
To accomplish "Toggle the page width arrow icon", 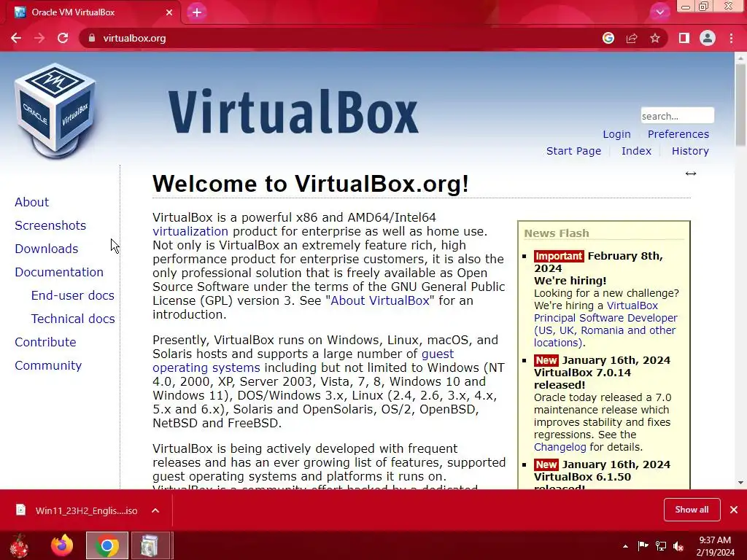I will pyautogui.click(x=690, y=174).
